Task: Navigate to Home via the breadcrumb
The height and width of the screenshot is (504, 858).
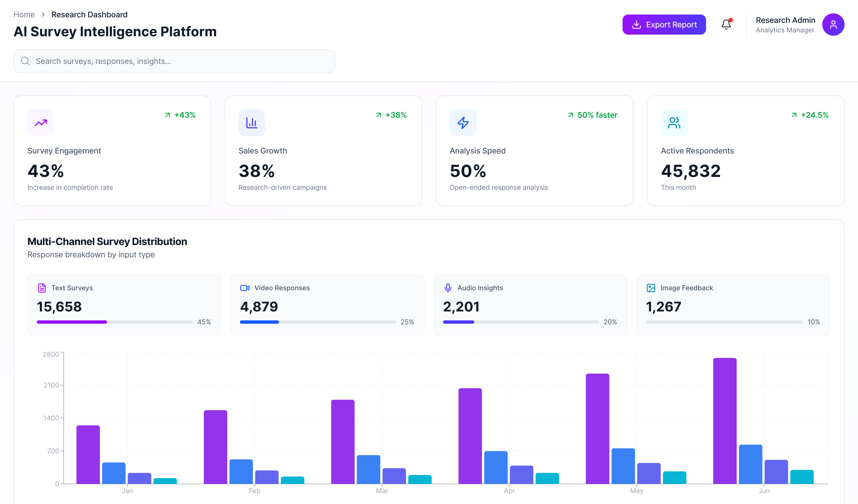Action: coord(24,15)
